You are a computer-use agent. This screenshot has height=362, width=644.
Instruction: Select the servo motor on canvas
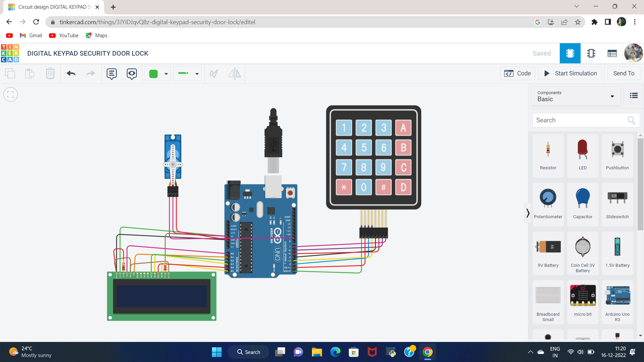[x=173, y=158]
